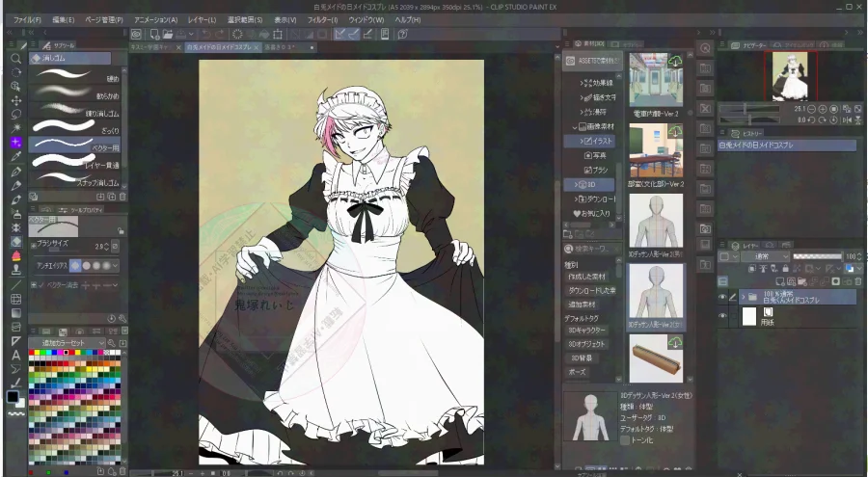
Task: Open ヒストリー panel tab
Action: [746, 133]
